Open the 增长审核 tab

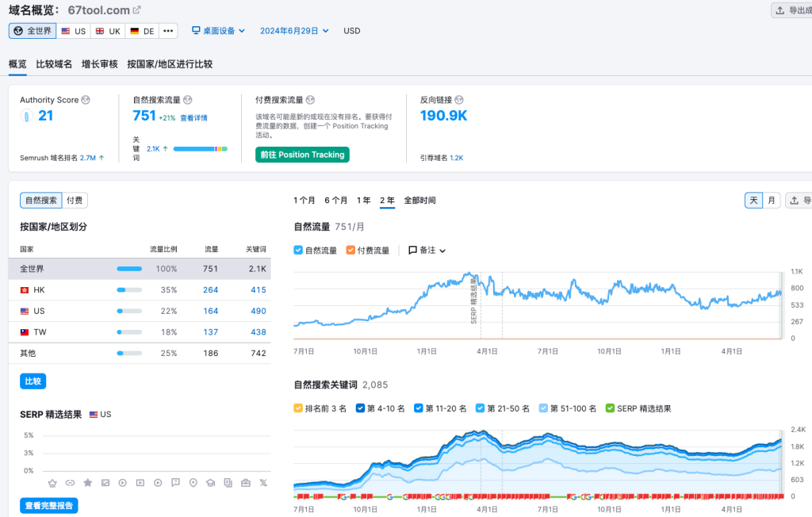point(99,64)
